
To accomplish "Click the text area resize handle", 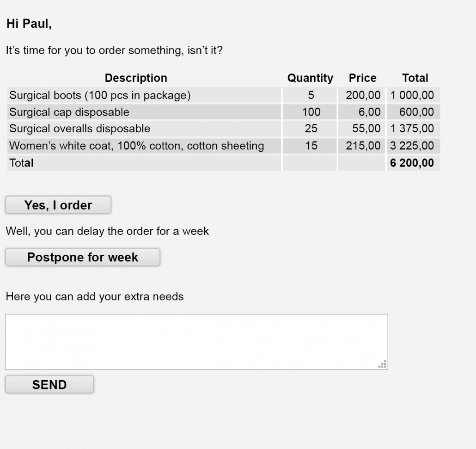I will [x=383, y=364].
